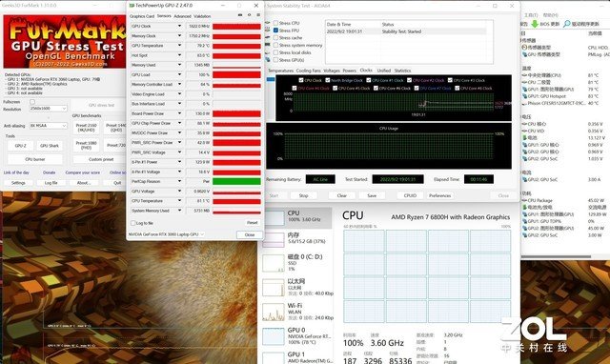
Task: Open Anti-aliasing 8X MSAA dropdown
Action: pos(49,126)
